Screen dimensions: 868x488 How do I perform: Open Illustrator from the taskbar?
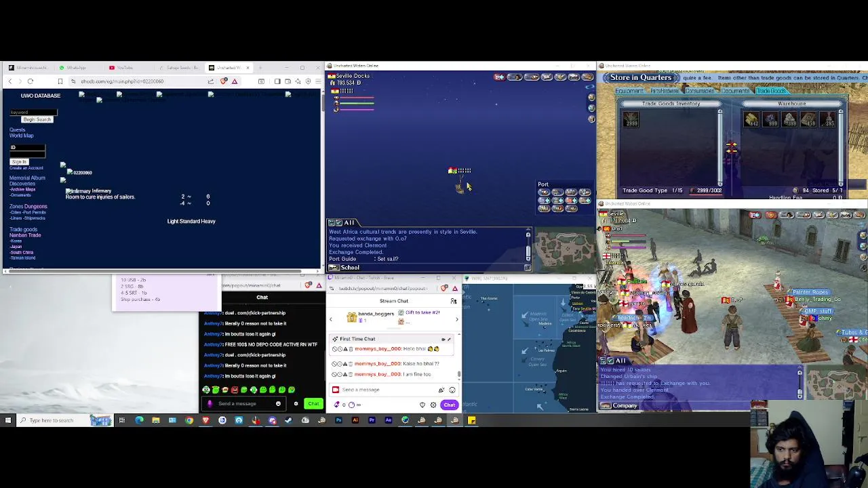[355, 420]
